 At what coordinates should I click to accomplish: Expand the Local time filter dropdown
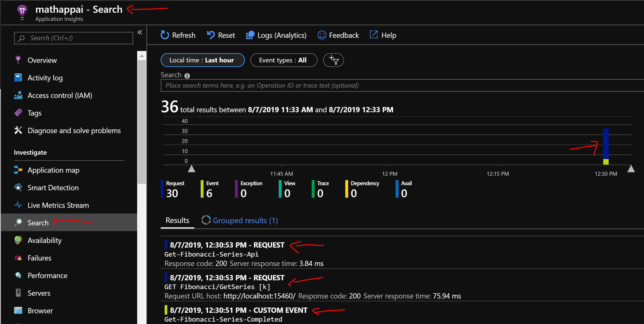(x=201, y=60)
